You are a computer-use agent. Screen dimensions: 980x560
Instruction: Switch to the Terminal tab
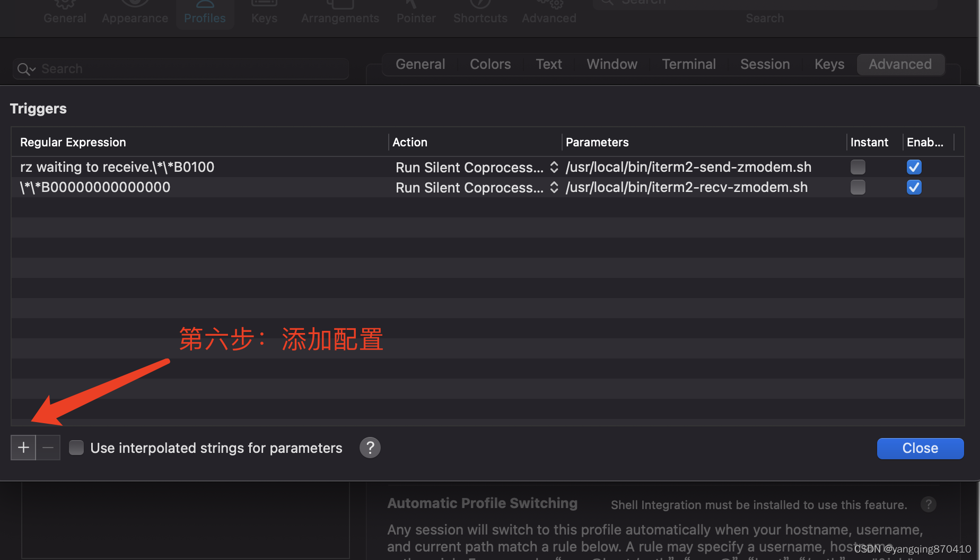[688, 64]
